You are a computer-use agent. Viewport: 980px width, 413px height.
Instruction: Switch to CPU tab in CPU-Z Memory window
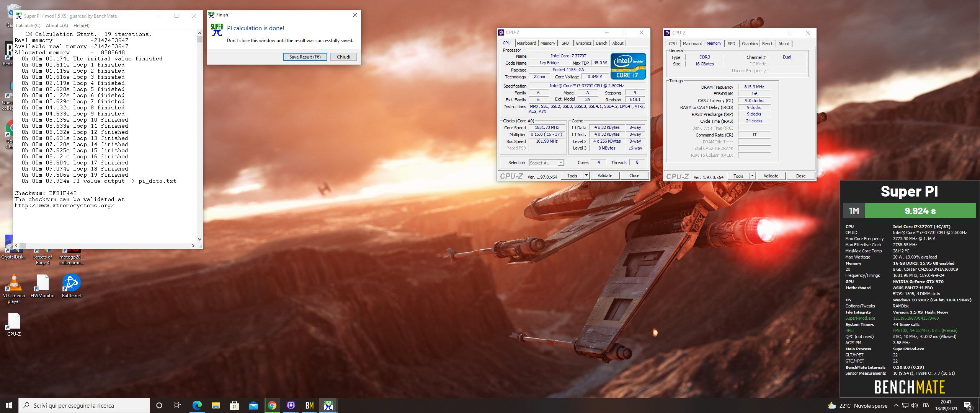[x=673, y=44]
